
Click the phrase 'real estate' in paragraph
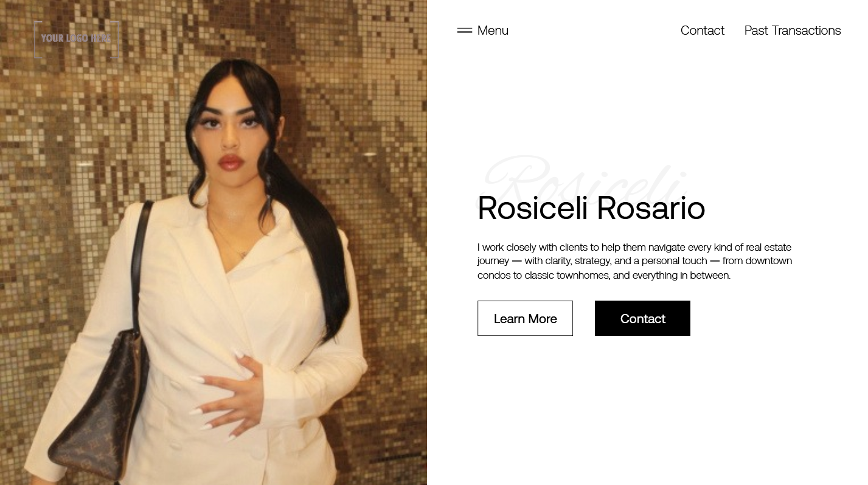pyautogui.click(x=768, y=247)
